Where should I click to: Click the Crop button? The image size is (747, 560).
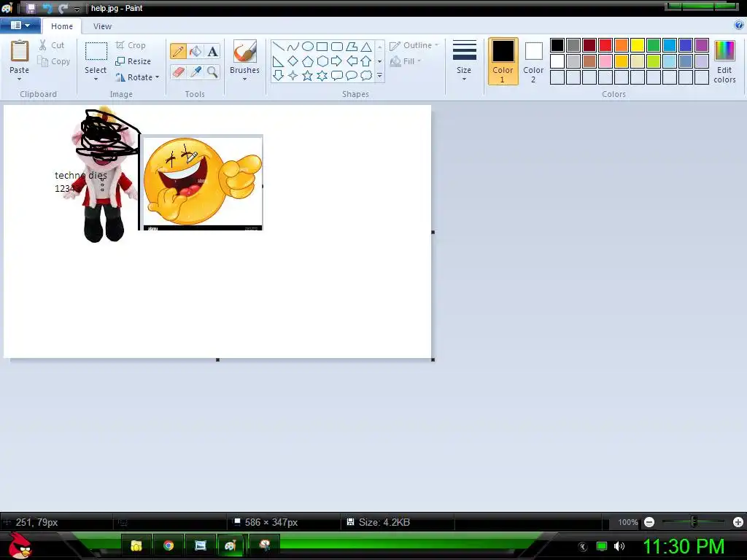131,45
